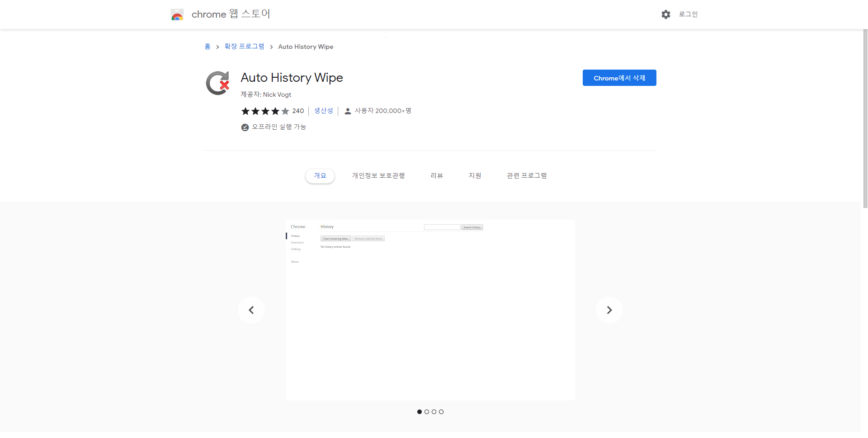Screen dimensions: 868x438
Task: Select the first carousel dot
Action: [420, 412]
